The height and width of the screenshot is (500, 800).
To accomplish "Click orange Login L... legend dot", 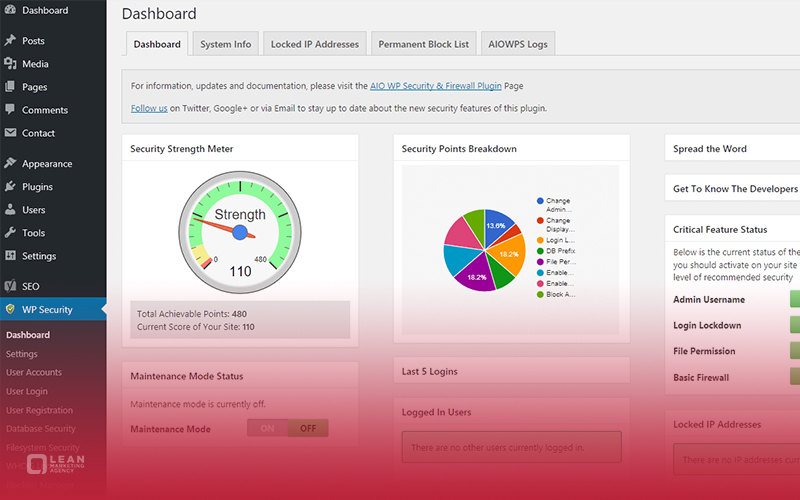I will tap(540, 240).
